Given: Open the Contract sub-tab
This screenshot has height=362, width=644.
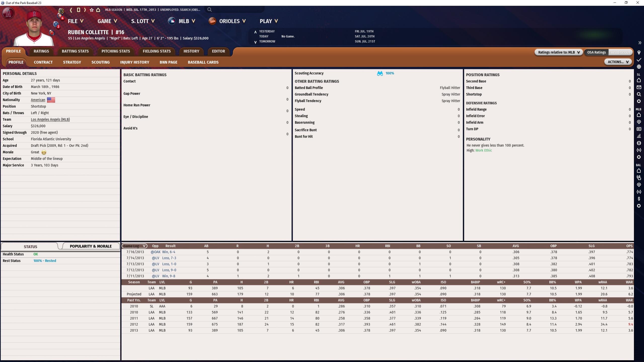Looking at the screenshot, I should tap(43, 62).
